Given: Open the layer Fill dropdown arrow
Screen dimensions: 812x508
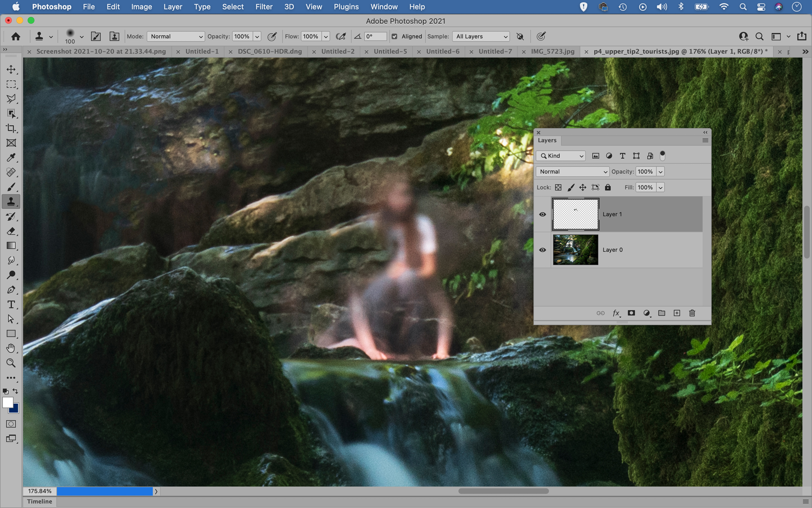Looking at the screenshot, I should click(x=660, y=187).
